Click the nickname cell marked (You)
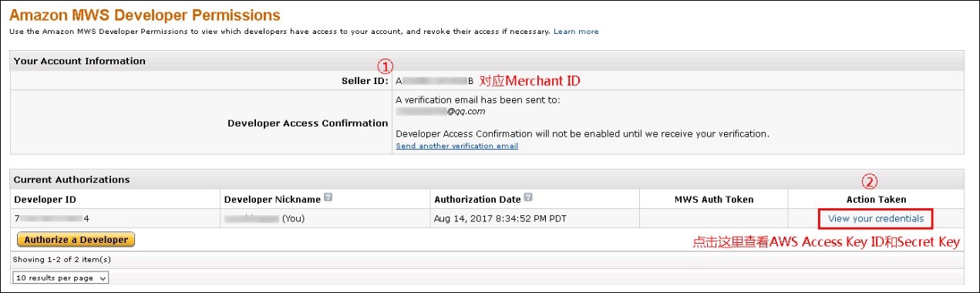The image size is (980, 293). 264,219
